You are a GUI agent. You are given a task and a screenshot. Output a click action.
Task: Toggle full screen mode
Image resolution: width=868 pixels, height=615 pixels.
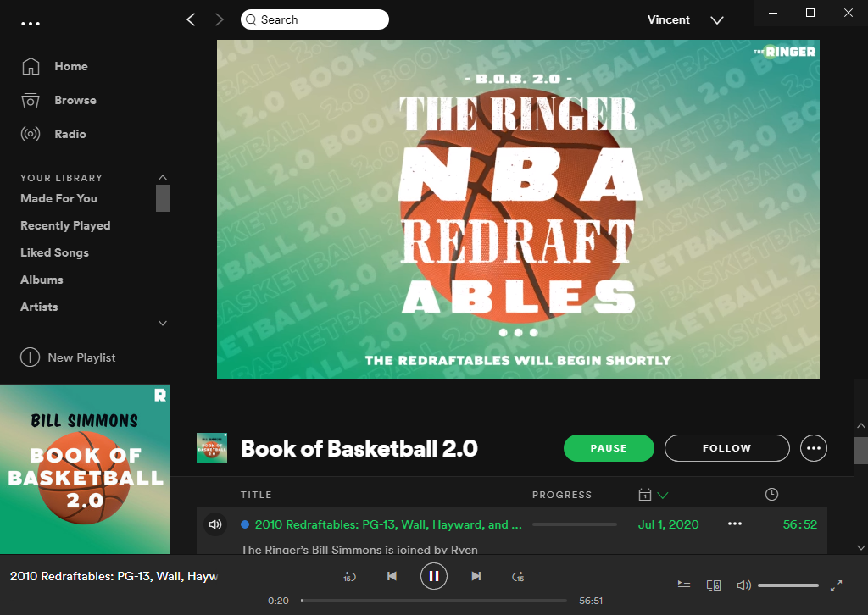pos(837,585)
